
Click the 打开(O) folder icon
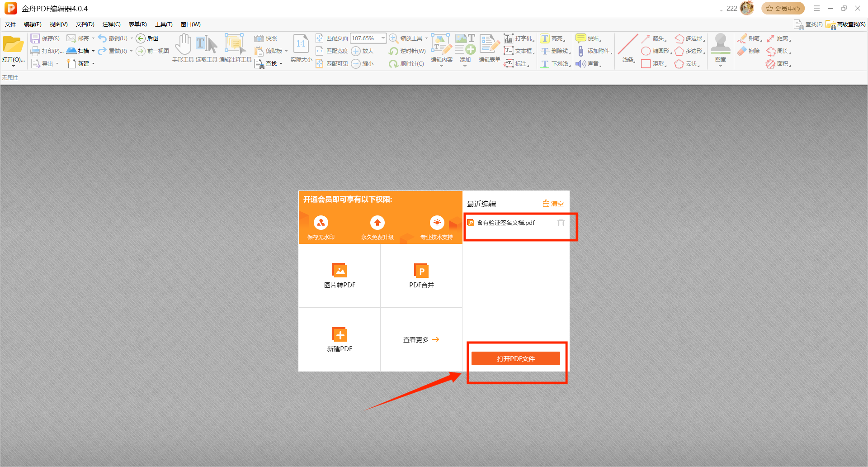point(13,44)
